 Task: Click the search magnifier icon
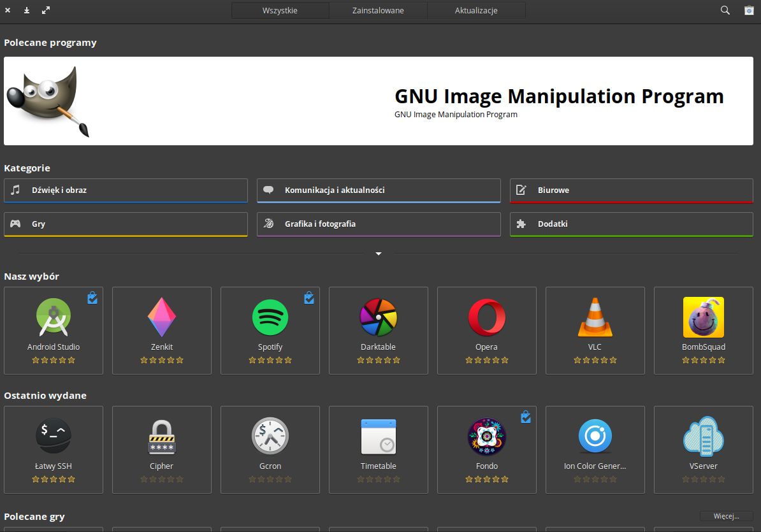[x=725, y=10]
